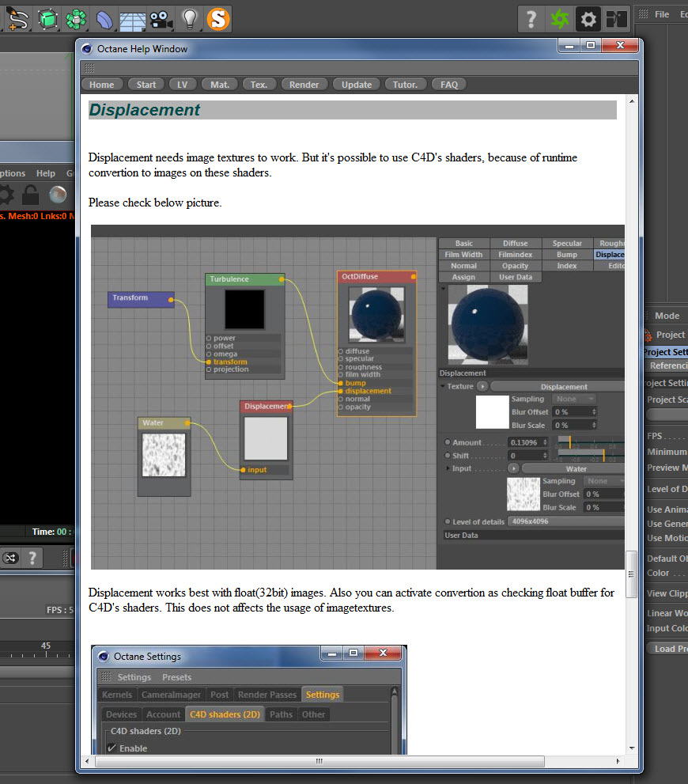Toggle the Enable checkbox under C4D shaders (2D)
This screenshot has width=688, height=784.
tap(112, 748)
